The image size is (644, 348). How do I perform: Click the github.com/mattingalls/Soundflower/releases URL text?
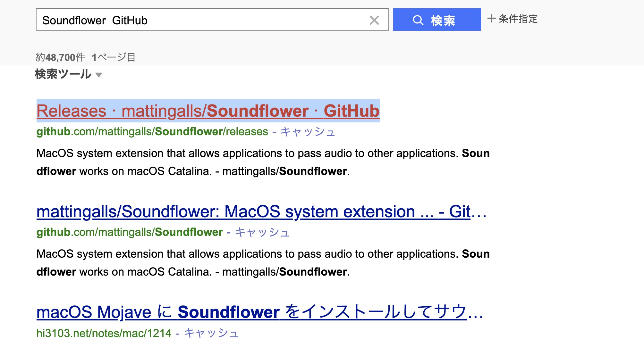(x=152, y=132)
